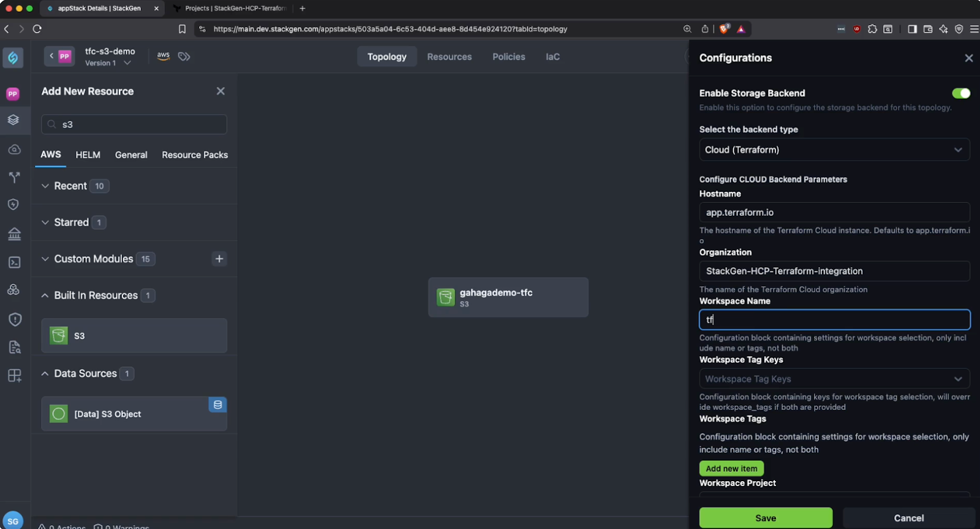Image resolution: width=980 pixels, height=529 pixels.
Task: Click the S3 bucket icon on gahagademo-tfc node
Action: click(x=446, y=297)
